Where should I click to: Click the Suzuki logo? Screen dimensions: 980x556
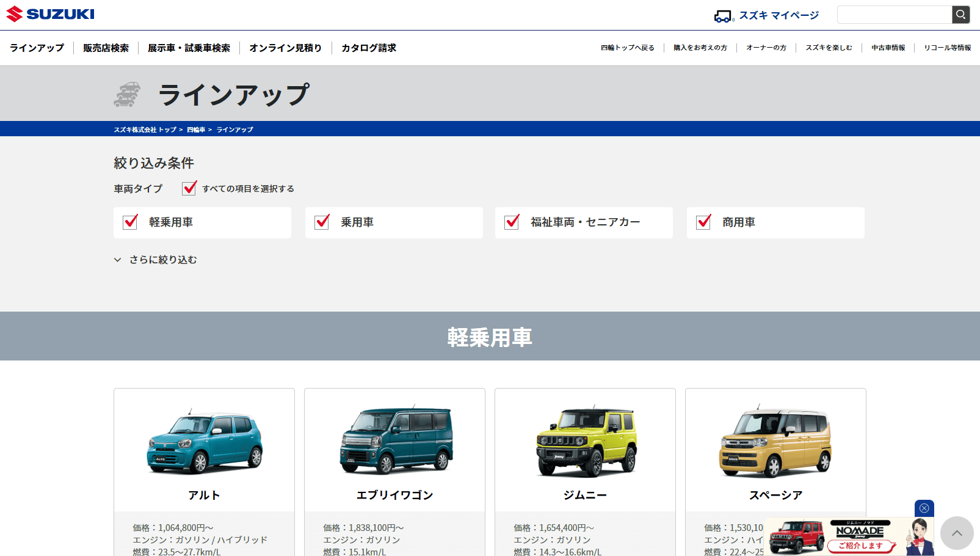tap(50, 14)
